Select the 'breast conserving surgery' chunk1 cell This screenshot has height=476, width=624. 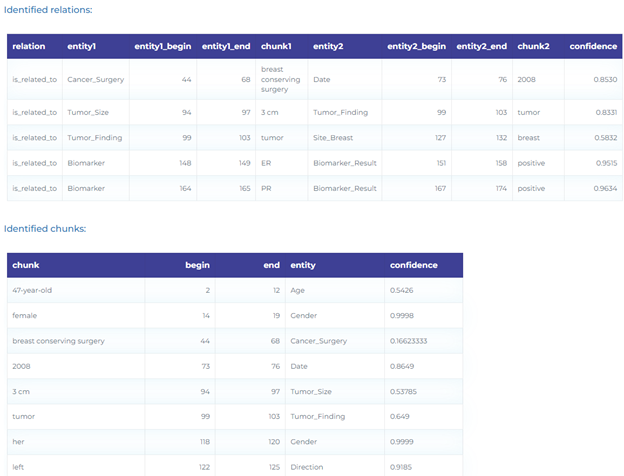tap(281, 79)
